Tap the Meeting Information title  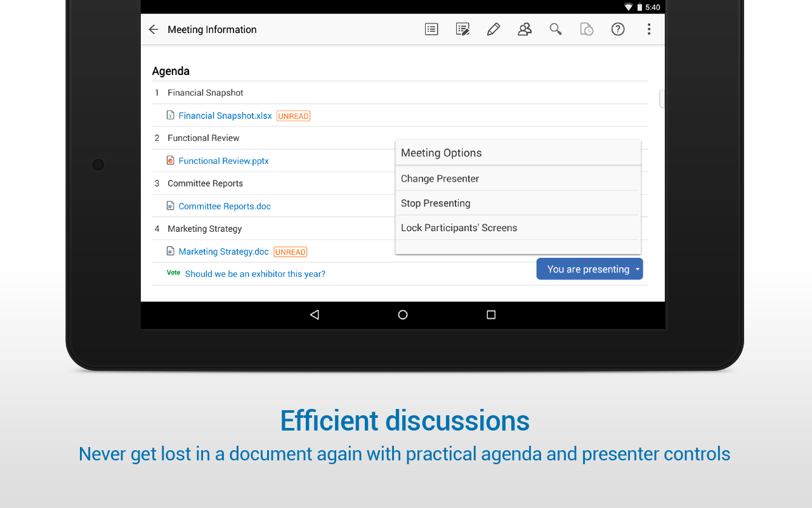point(212,29)
